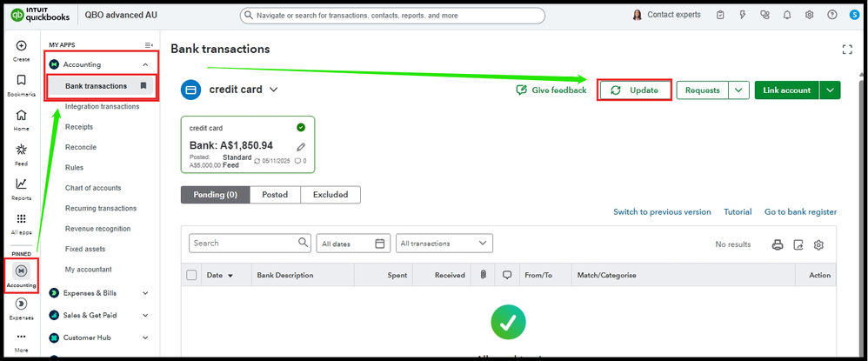The image size is (868, 361).
Task: Open the help question mark icon
Action: tap(832, 15)
